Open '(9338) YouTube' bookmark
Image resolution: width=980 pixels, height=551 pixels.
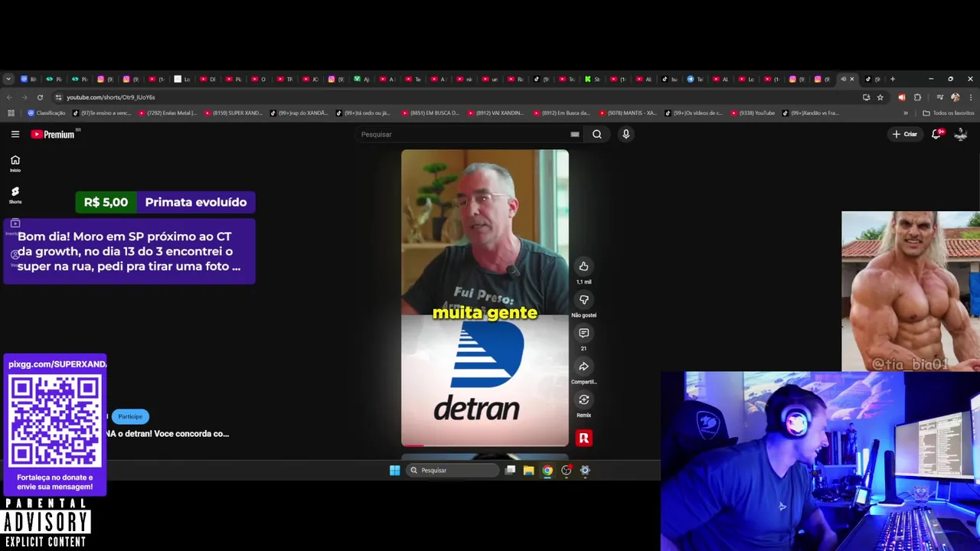click(x=753, y=113)
